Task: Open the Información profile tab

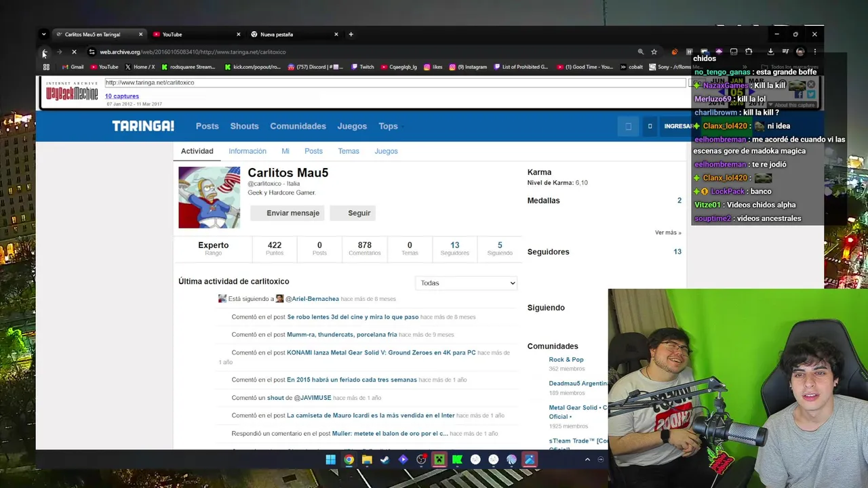Action: [x=248, y=151]
